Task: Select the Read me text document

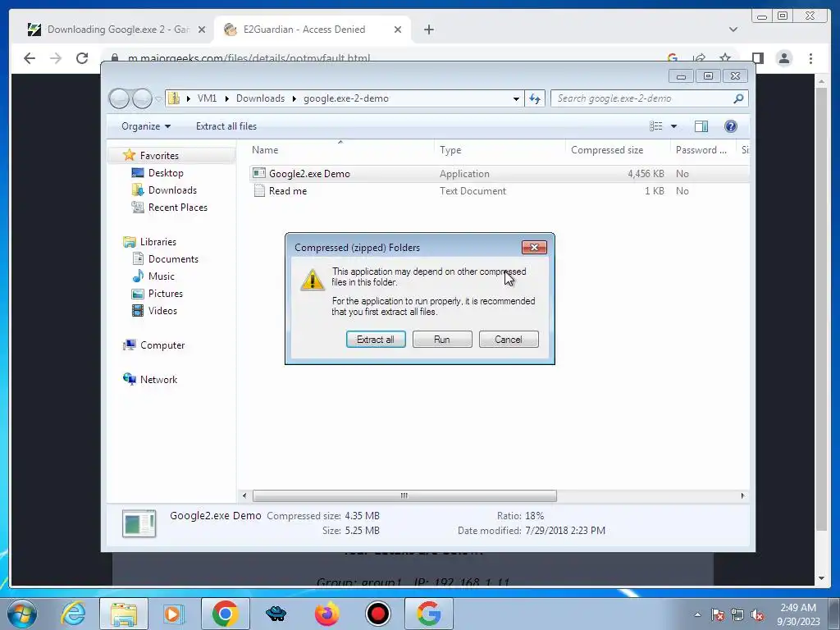Action: click(x=288, y=190)
